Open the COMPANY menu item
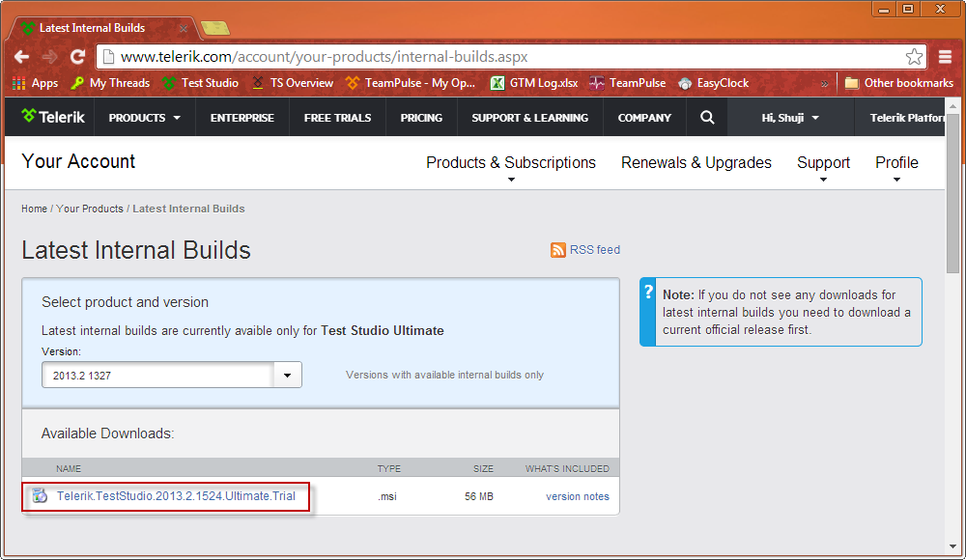 point(644,118)
